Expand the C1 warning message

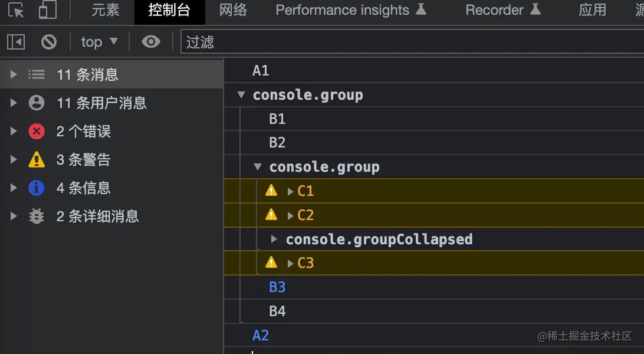click(x=290, y=191)
